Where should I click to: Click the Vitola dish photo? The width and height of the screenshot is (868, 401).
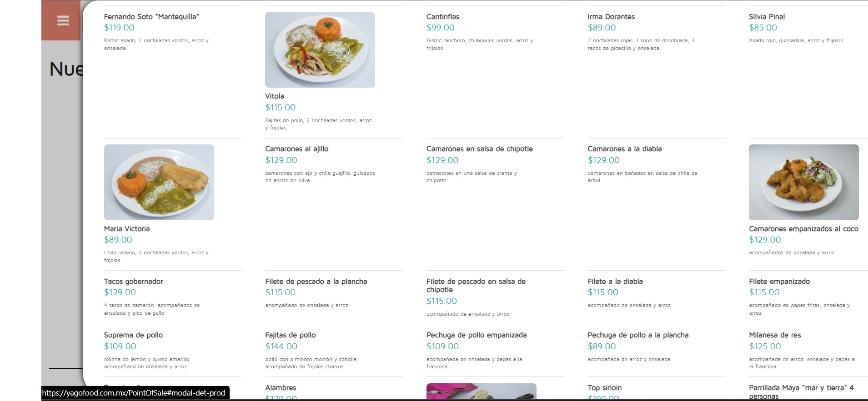(x=320, y=50)
